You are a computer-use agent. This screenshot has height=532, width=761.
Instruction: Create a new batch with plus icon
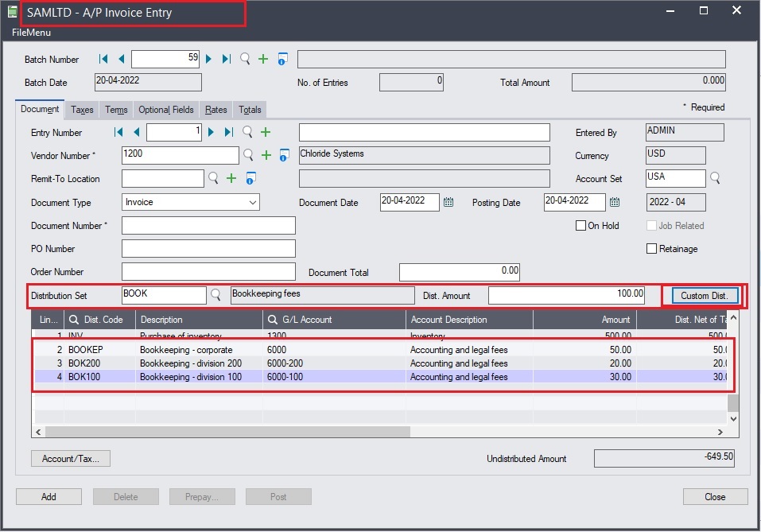(263, 59)
